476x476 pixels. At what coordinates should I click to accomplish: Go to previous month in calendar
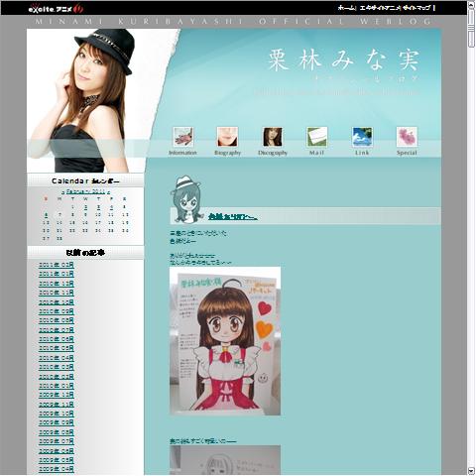(62, 192)
